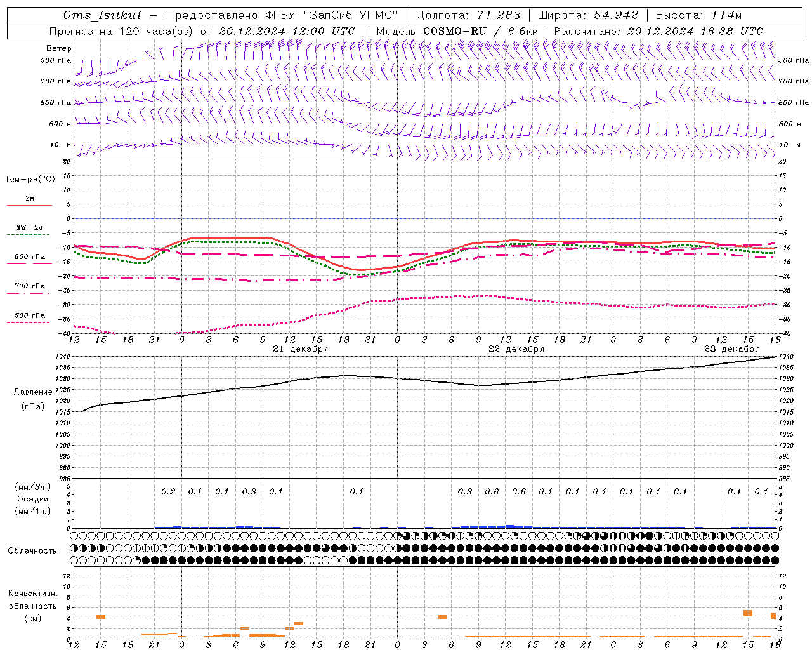Click the 21 декабря date label

pos(301,349)
